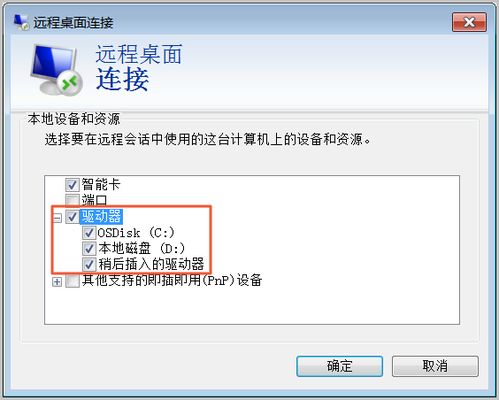Enable the 端口 checkbox

tap(72, 200)
